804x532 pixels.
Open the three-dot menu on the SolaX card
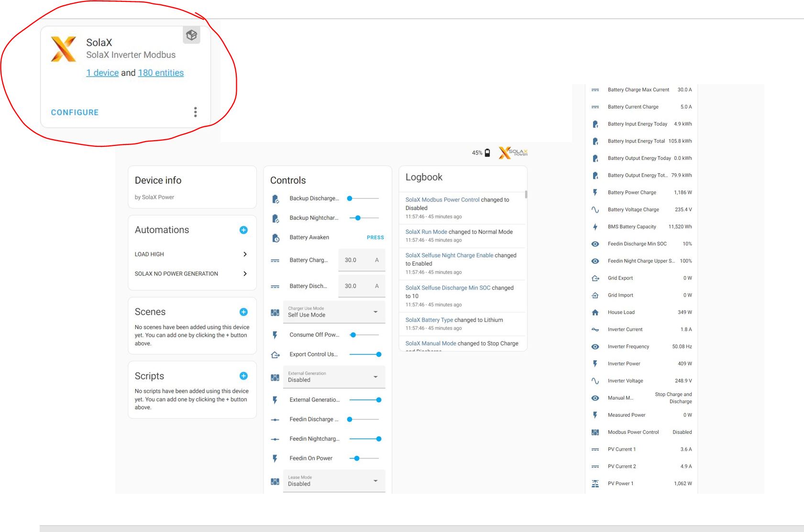click(x=196, y=112)
